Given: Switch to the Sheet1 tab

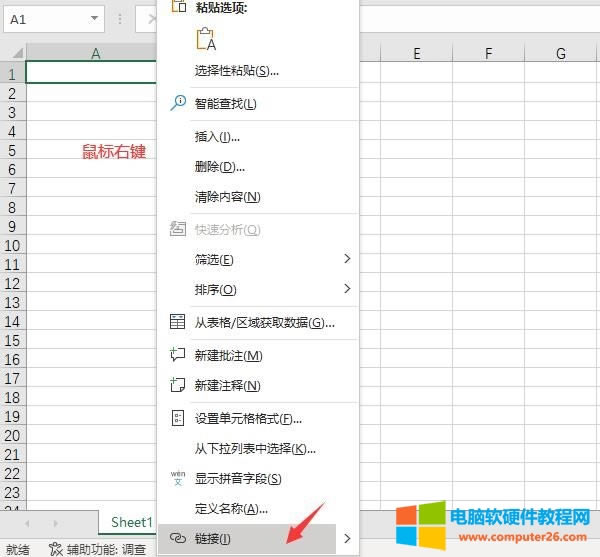Looking at the screenshot, I should pos(131,522).
